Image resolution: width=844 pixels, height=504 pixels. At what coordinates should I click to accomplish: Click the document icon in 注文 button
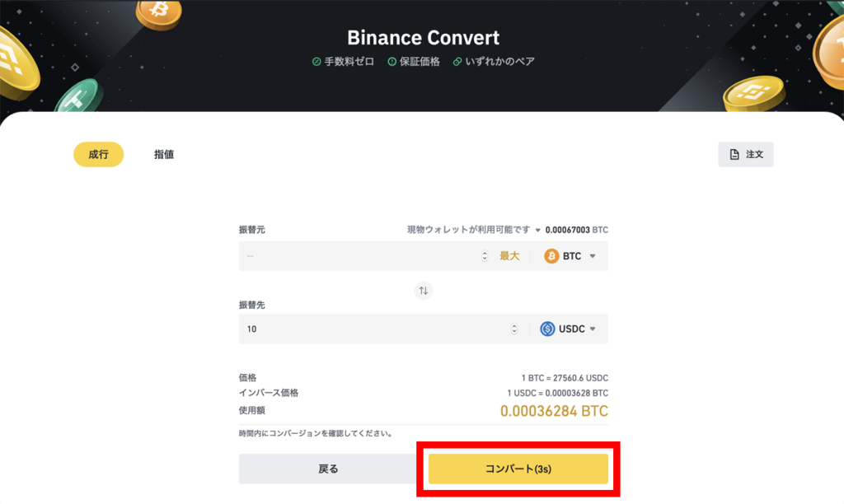click(734, 154)
